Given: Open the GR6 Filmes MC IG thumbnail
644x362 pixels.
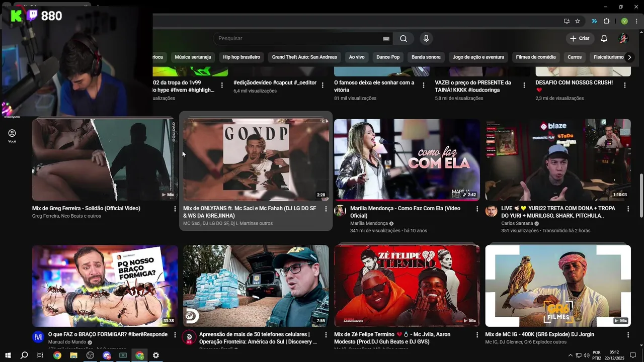Looking at the screenshot, I should click(x=558, y=286).
